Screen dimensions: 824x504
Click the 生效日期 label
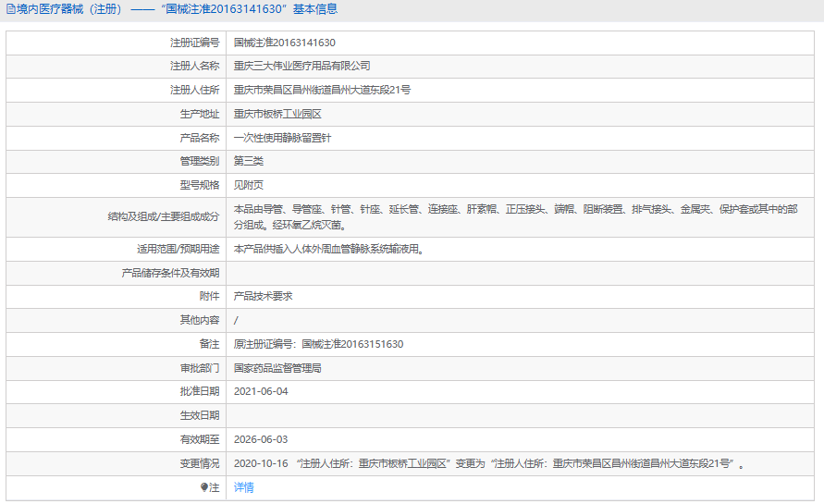[x=200, y=416]
